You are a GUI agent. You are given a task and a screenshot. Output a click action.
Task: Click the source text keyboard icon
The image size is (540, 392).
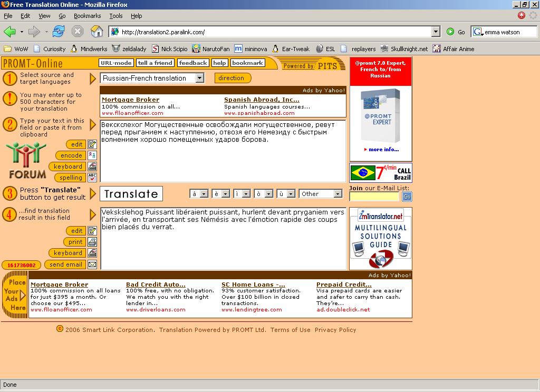coord(92,166)
